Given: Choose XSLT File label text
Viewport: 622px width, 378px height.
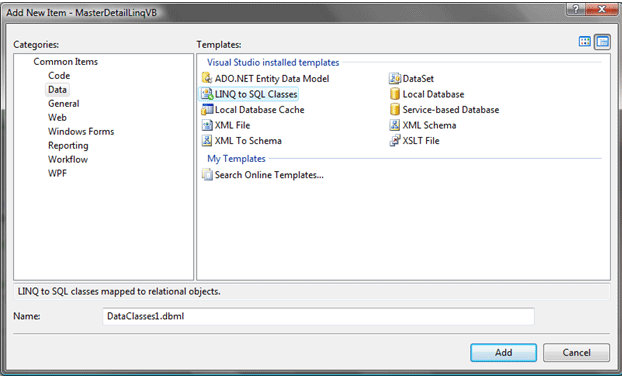Looking at the screenshot, I should click(421, 140).
